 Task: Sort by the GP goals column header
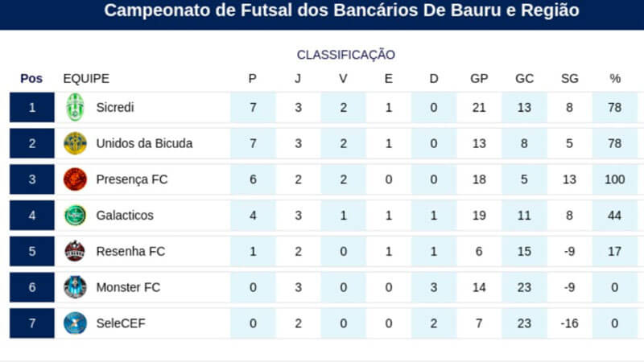tap(479, 78)
